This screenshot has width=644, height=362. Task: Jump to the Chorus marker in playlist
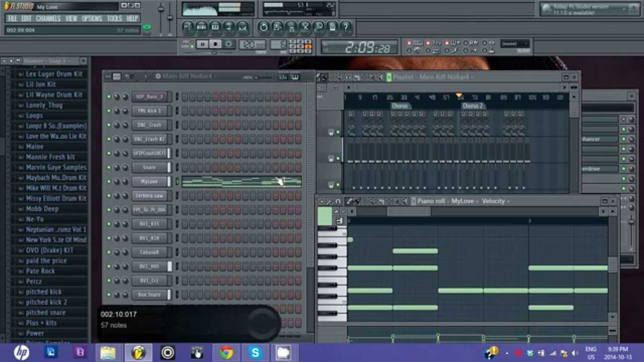[x=400, y=106]
